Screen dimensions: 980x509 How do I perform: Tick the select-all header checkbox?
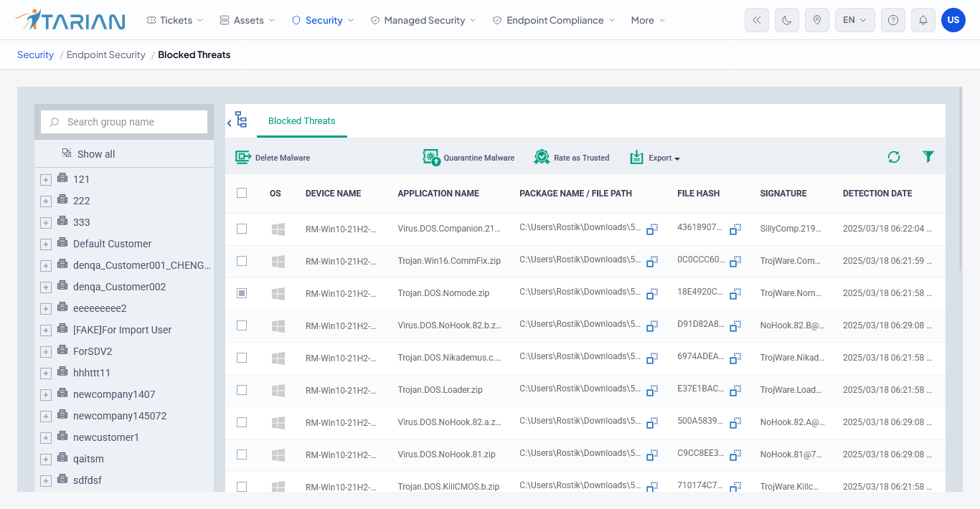[242, 193]
